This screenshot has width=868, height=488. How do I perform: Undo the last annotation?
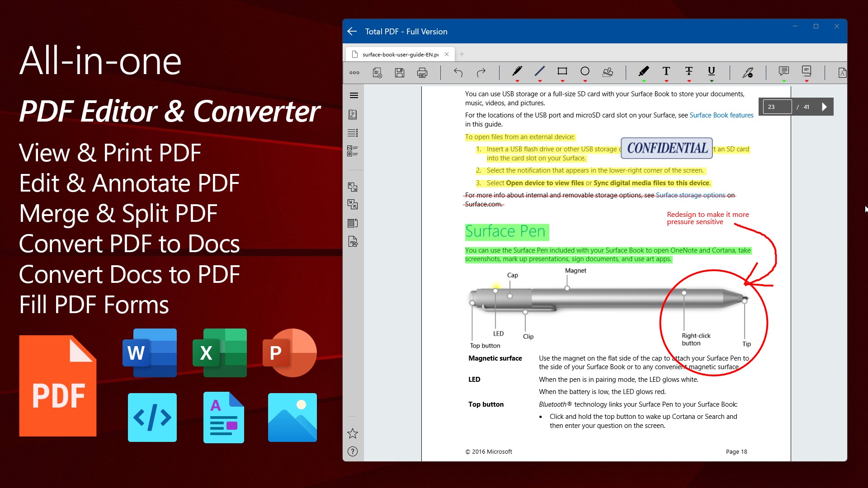pyautogui.click(x=458, y=72)
